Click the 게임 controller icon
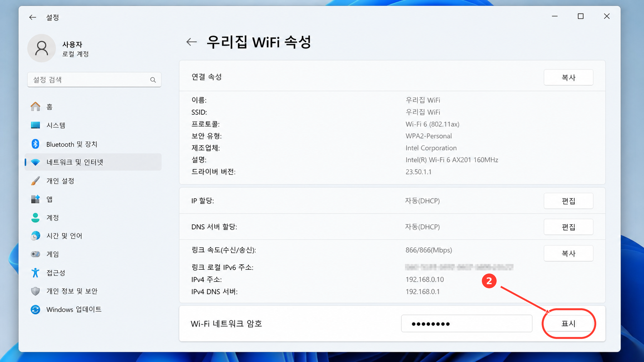Screen dimensions: 644x362 [x=35, y=254]
